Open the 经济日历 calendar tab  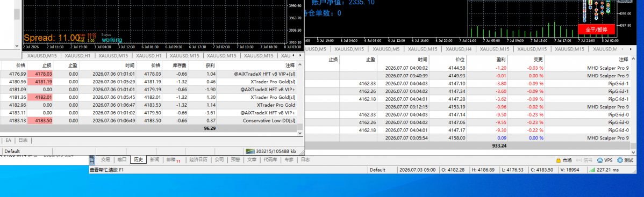coord(198,160)
